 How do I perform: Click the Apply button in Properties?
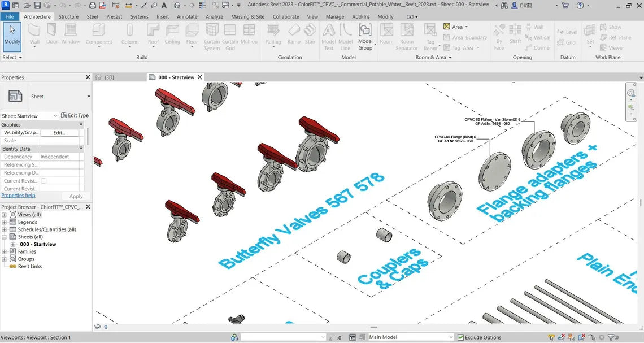click(76, 196)
